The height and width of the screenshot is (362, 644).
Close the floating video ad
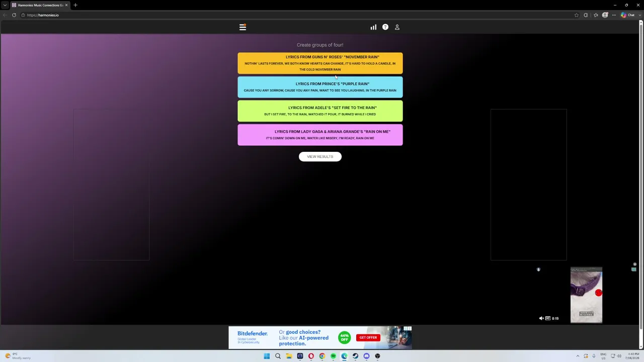coord(635,264)
